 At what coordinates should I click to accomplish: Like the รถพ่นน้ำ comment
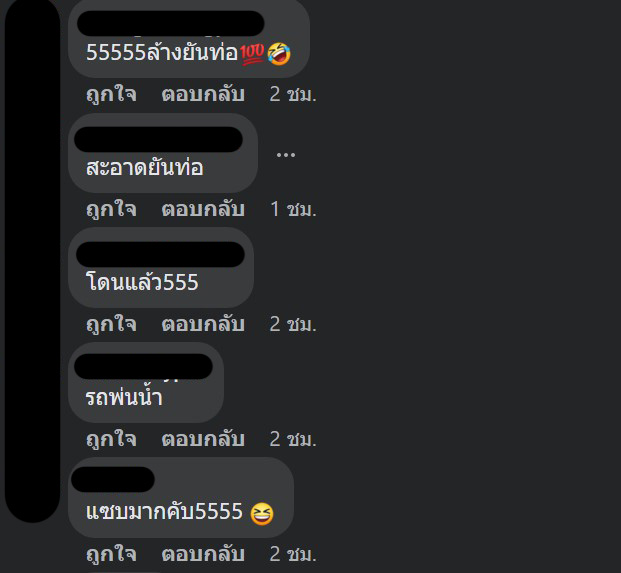111,439
